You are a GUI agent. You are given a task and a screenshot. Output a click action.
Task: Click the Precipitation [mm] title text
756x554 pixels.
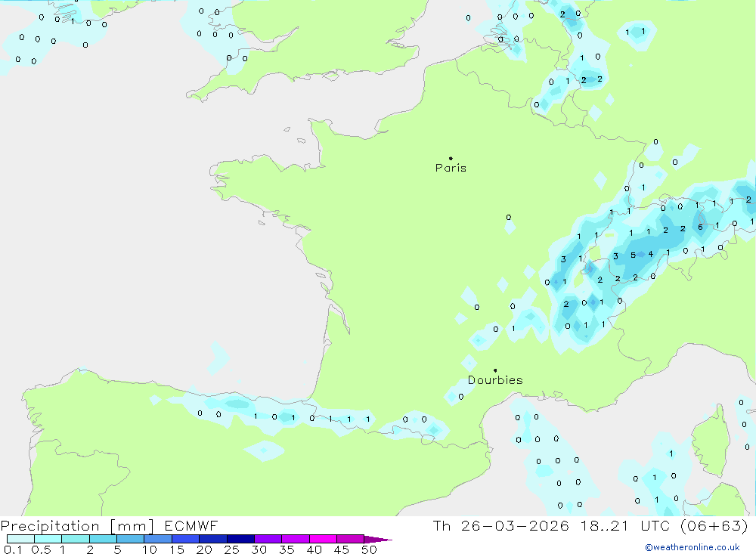77,526
